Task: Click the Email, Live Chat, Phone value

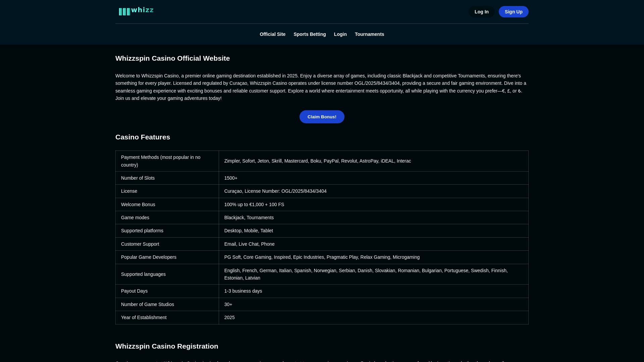Action: coord(249,244)
